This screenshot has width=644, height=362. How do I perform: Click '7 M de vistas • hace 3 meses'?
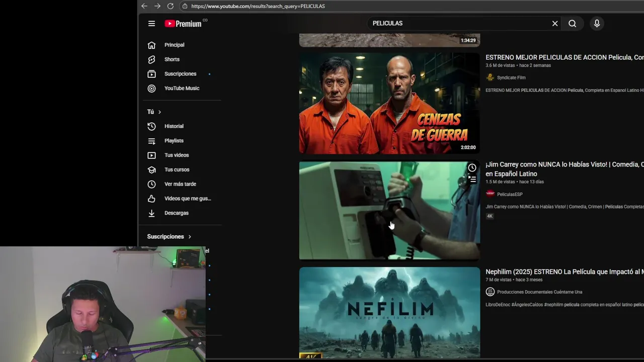[514, 280]
